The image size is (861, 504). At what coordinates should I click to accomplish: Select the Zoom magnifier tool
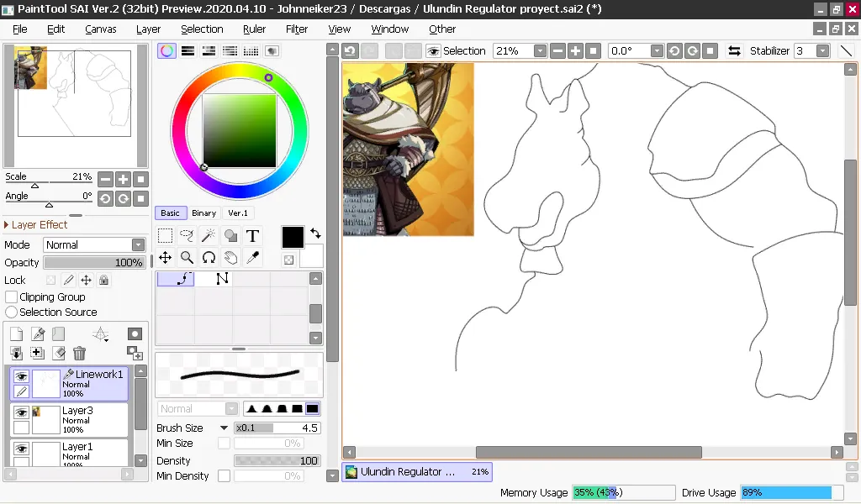pos(187,258)
